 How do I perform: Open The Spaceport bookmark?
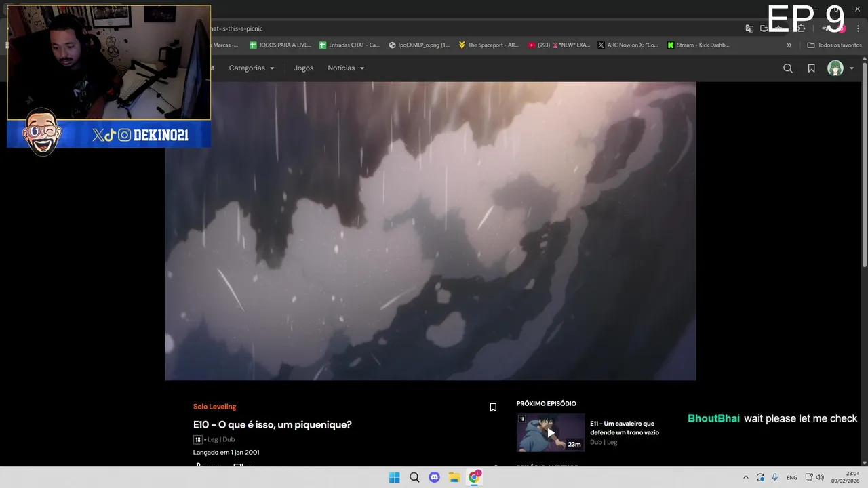coord(488,45)
